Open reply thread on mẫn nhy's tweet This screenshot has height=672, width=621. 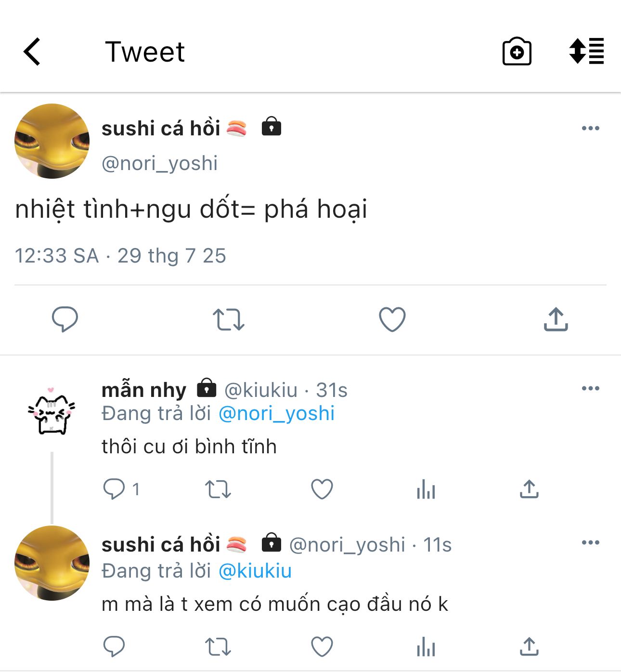114,489
